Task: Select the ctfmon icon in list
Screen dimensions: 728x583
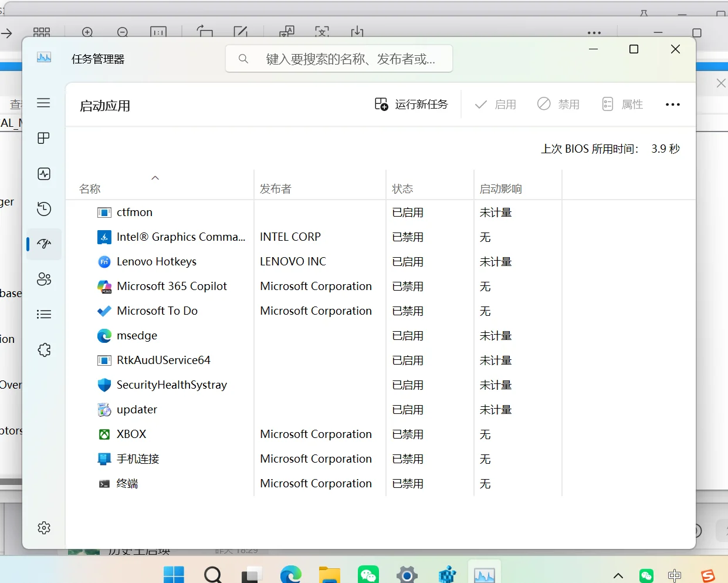Action: tap(104, 213)
